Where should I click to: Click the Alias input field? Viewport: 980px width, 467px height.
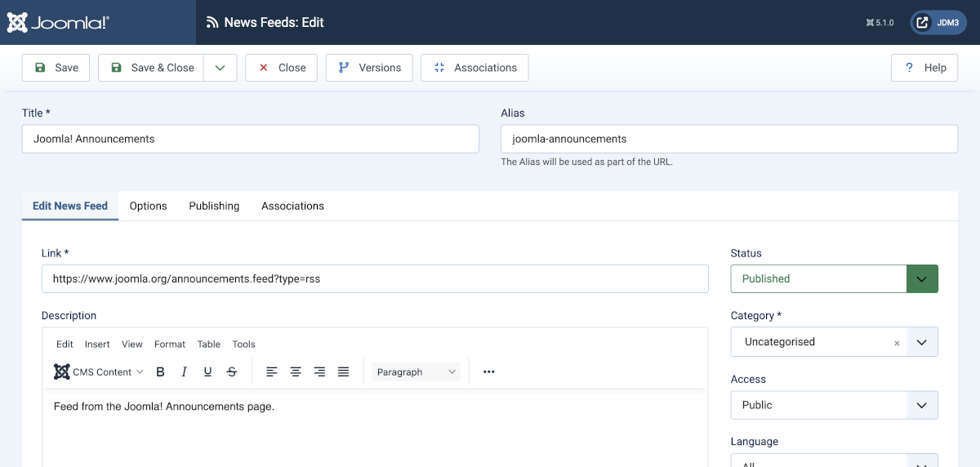729,139
